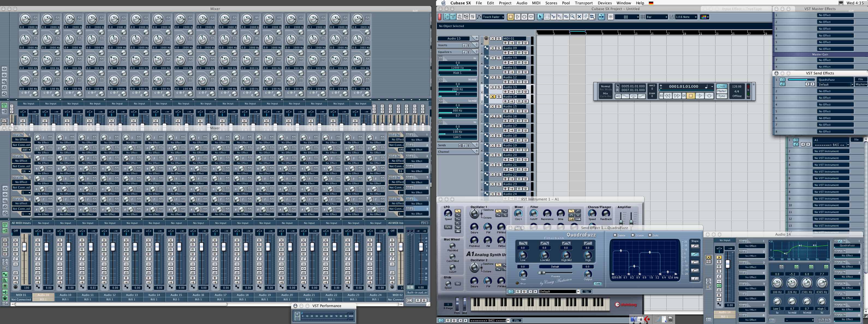Viewport: 868px width, 324px height.
Task: Show the Inspector using toolbar button
Action: [x=447, y=17]
